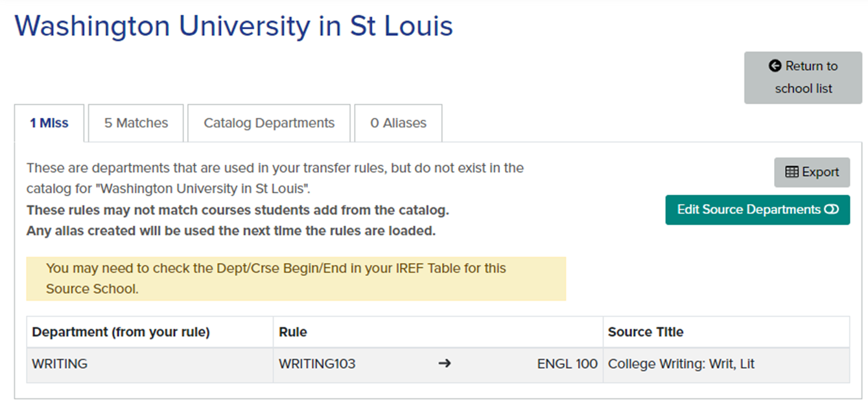Click the Return to school list button
868x403 pixels.
pyautogui.click(x=803, y=78)
